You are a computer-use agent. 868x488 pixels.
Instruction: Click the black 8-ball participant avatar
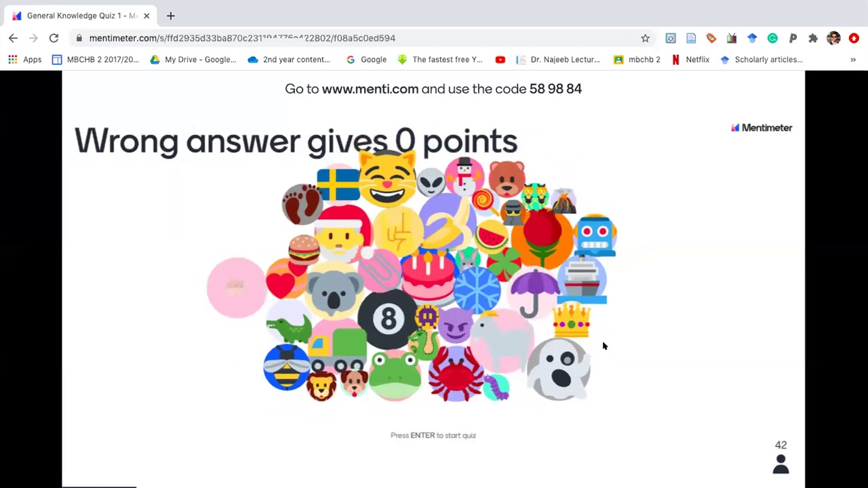point(387,319)
